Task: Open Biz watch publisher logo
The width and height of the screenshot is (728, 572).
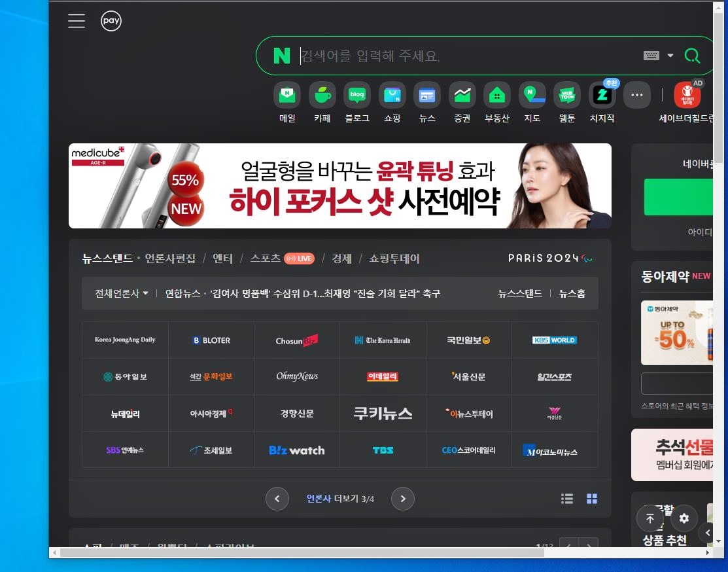Action: pyautogui.click(x=297, y=450)
